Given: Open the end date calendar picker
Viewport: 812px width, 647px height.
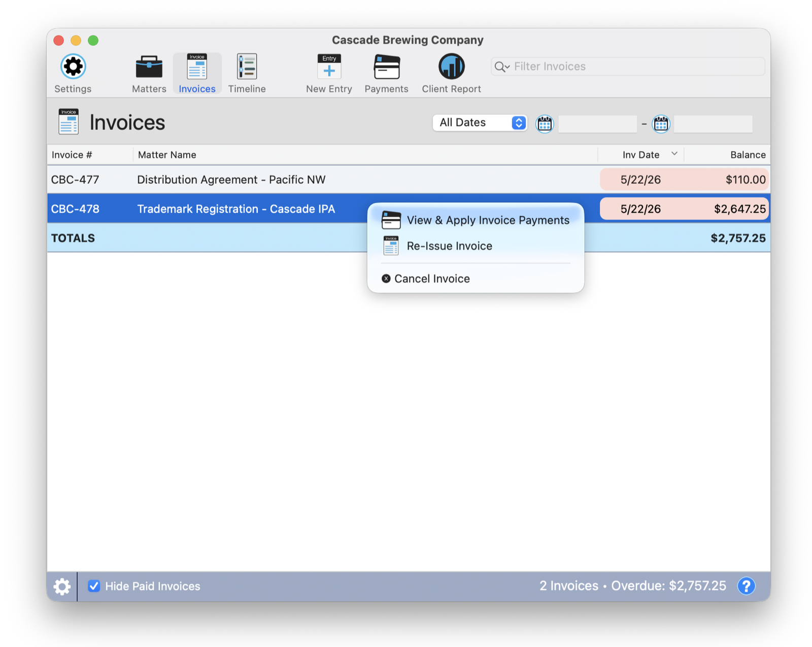Looking at the screenshot, I should pos(661,123).
